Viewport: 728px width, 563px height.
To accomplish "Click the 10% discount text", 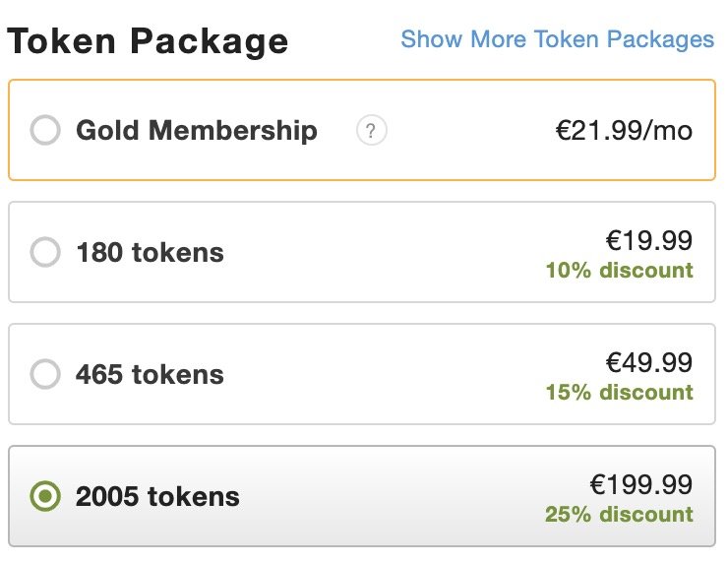I will 620,271.
